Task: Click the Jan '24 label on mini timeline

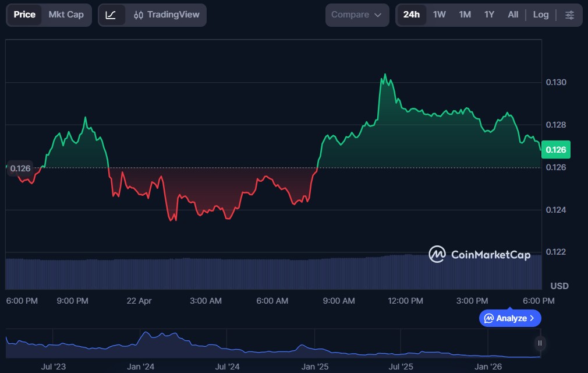Action: point(140,367)
